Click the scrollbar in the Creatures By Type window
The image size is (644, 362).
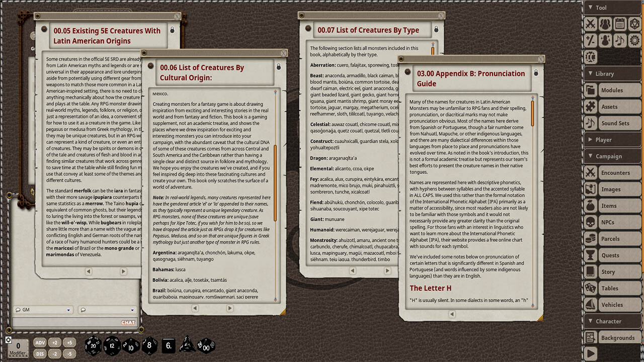433,49
